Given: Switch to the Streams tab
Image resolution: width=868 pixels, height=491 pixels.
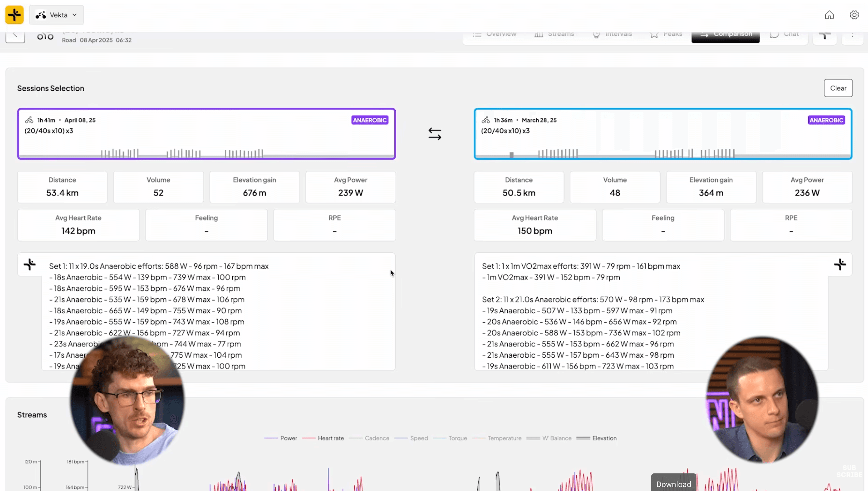Looking at the screenshot, I should [554, 35].
